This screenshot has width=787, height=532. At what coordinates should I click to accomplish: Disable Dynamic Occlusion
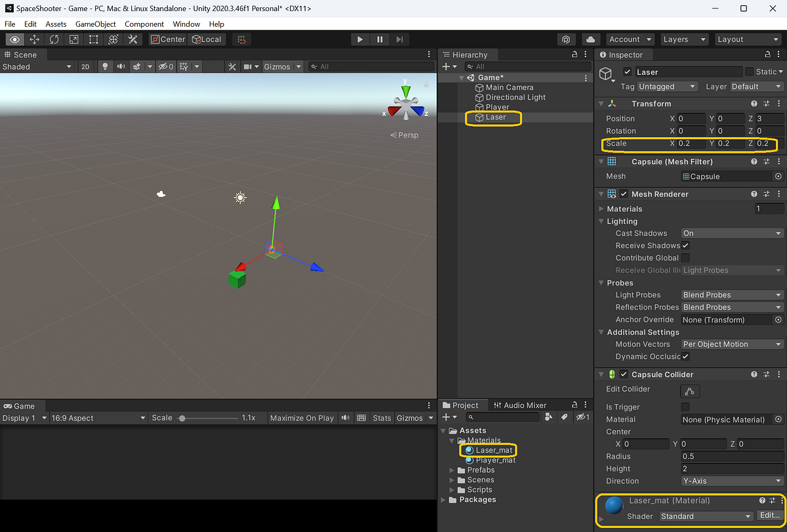[685, 356]
